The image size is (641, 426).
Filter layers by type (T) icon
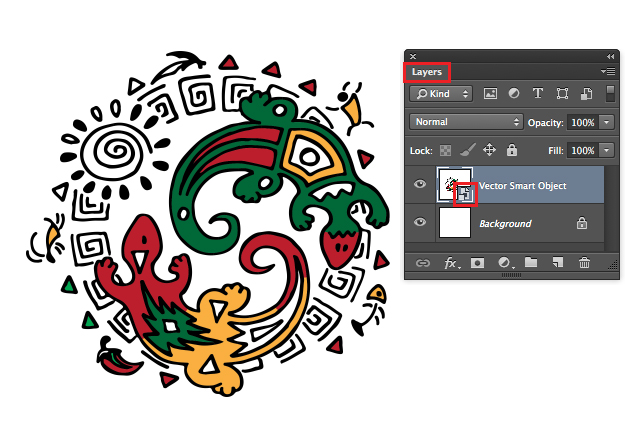pos(538,94)
